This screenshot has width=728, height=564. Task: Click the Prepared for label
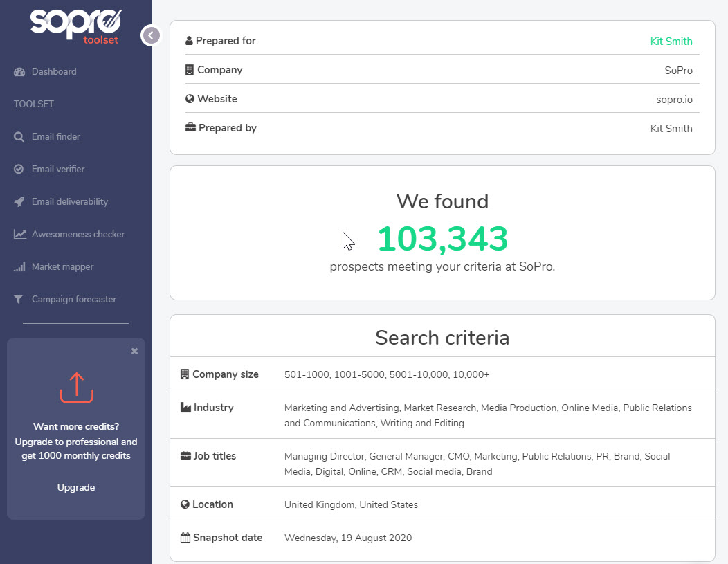point(226,41)
